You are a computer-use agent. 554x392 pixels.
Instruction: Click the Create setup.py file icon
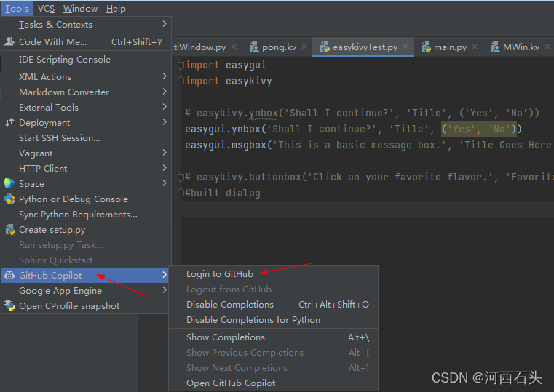click(x=10, y=230)
